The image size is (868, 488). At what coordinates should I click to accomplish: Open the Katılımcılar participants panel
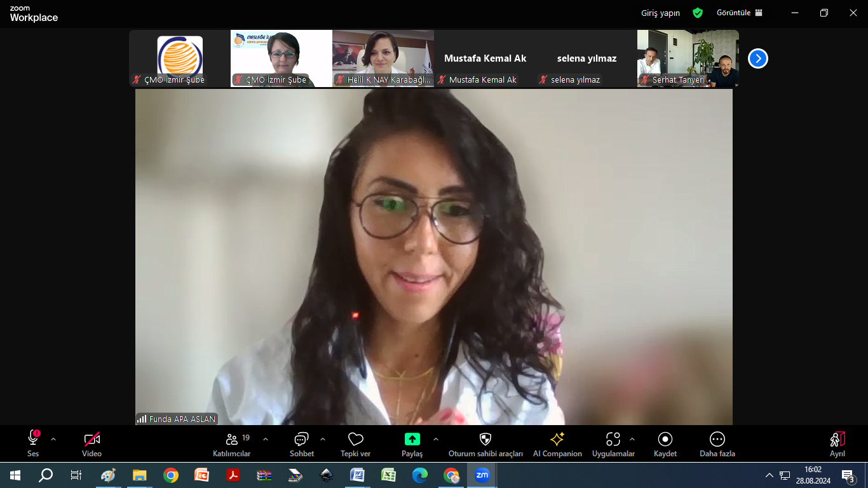coord(232,440)
